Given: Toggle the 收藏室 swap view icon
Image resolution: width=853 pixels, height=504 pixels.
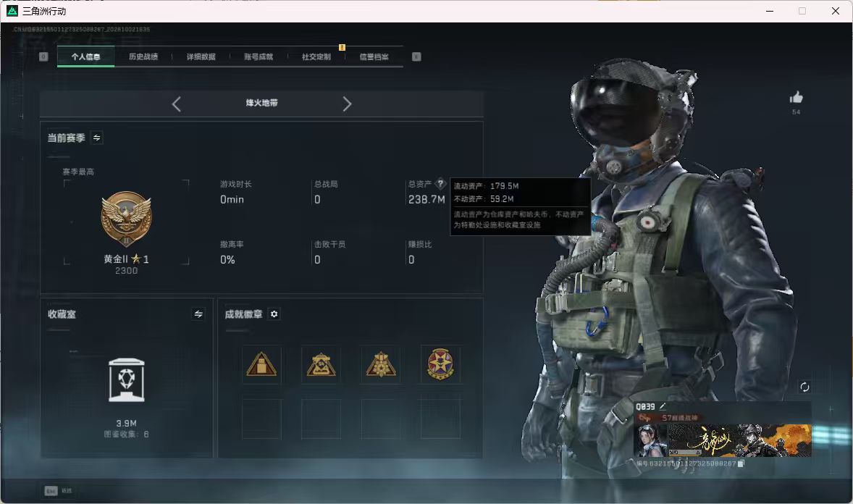Looking at the screenshot, I should (198, 314).
